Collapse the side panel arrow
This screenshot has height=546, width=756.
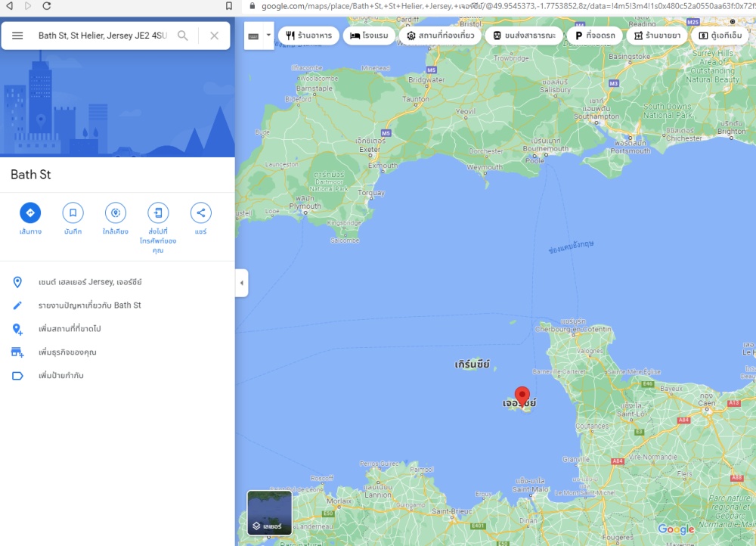click(242, 283)
